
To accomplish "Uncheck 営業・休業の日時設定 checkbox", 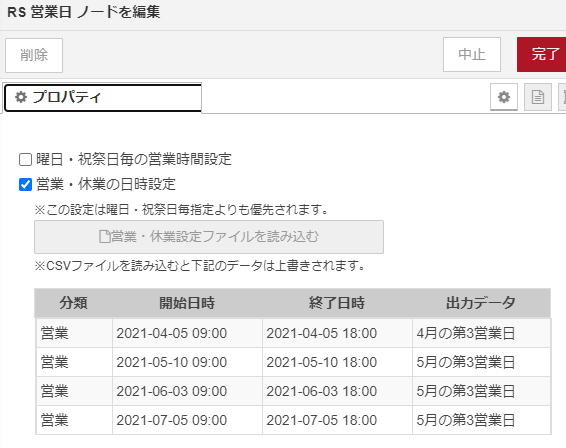I will (25, 184).
